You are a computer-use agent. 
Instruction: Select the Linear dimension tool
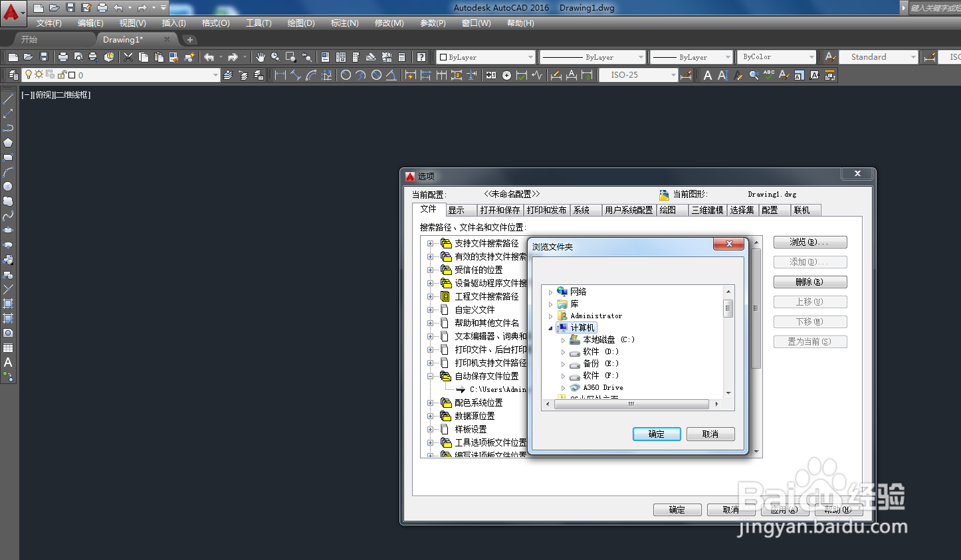coord(280,75)
